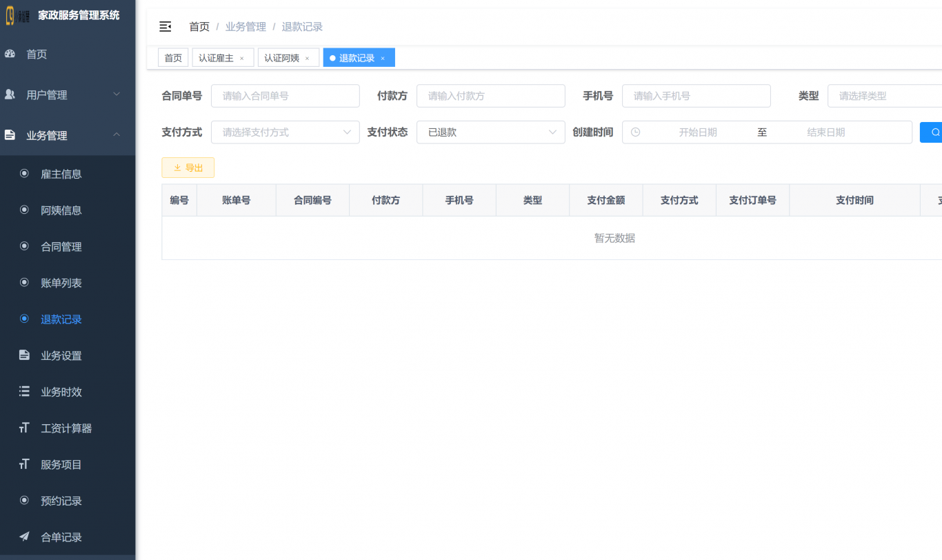Image resolution: width=942 pixels, height=560 pixels.
Task: Open 合同管理 in the sidebar
Action: (x=68, y=246)
